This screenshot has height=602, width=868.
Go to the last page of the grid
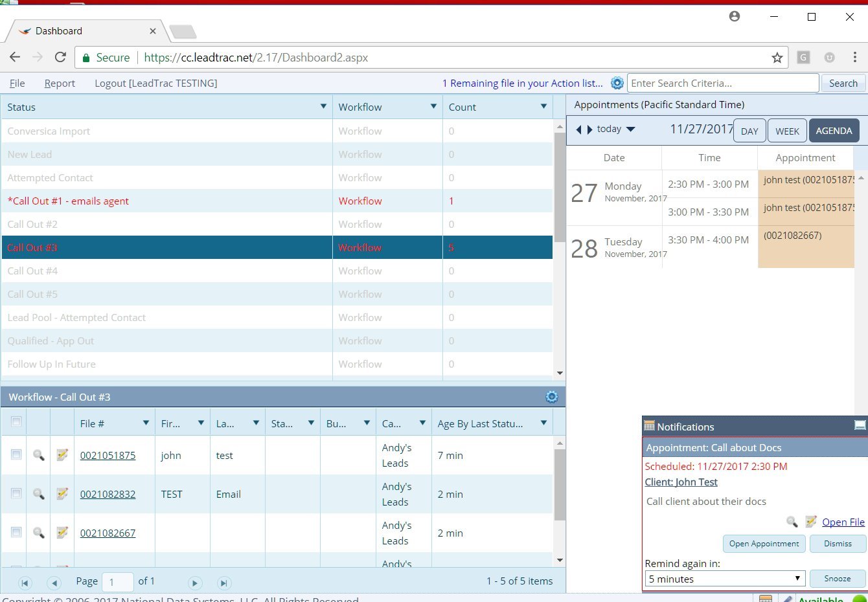tap(223, 583)
